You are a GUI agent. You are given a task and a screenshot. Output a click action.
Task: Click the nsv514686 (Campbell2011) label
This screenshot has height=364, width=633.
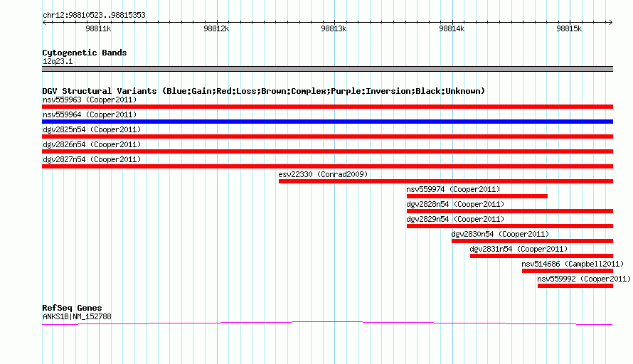click(x=573, y=264)
